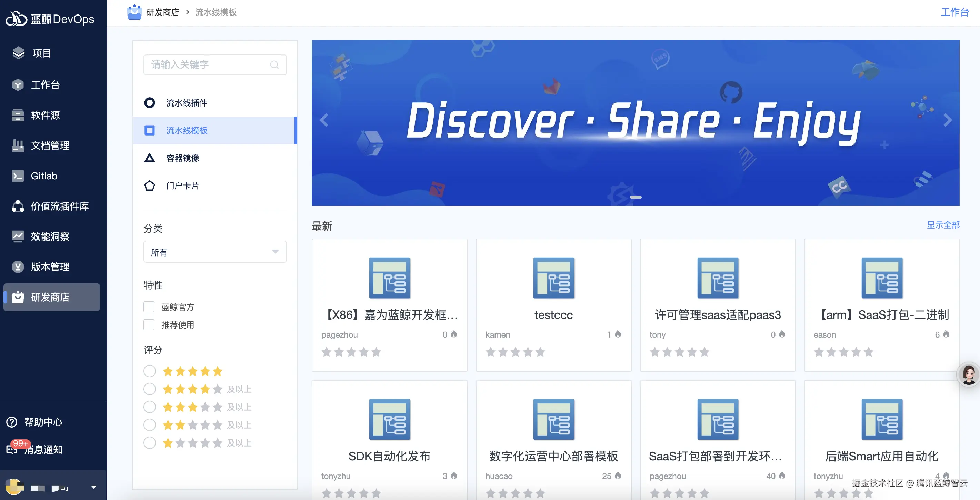Click the search keyword input field
This screenshot has width=980, height=500.
[207, 65]
